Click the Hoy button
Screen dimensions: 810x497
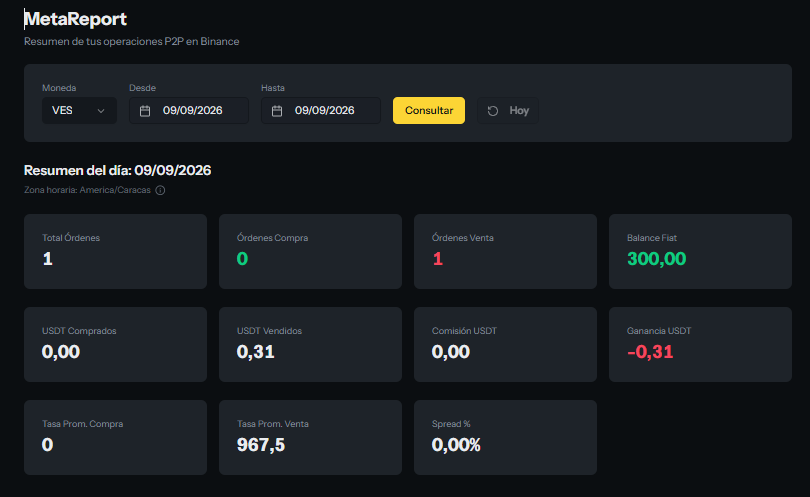(x=508, y=111)
